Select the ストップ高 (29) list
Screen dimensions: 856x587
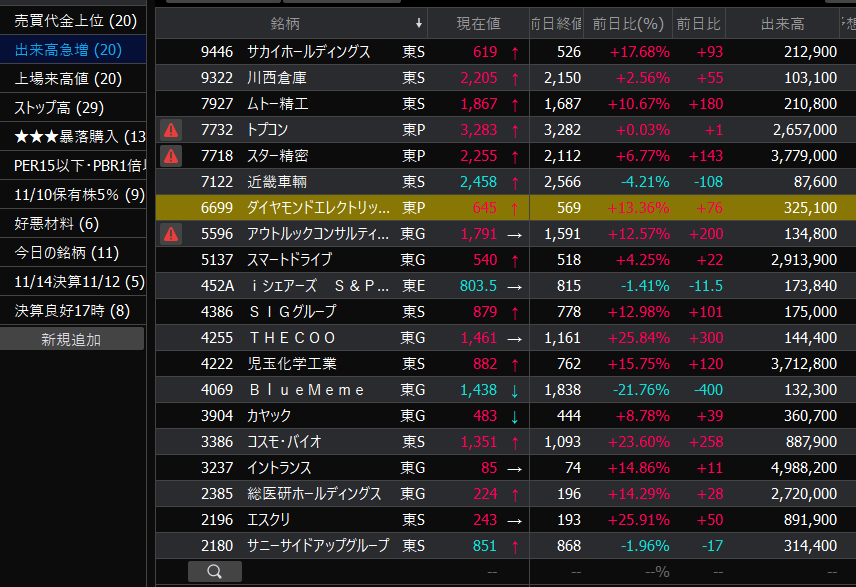60,108
